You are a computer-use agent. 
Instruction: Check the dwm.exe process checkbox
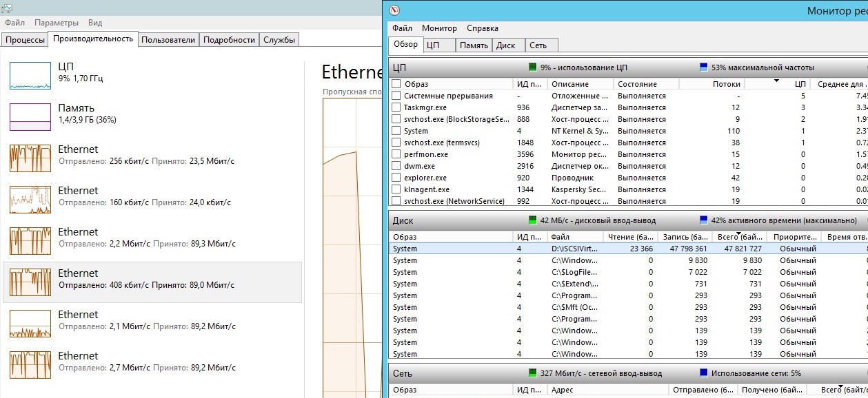(x=396, y=166)
